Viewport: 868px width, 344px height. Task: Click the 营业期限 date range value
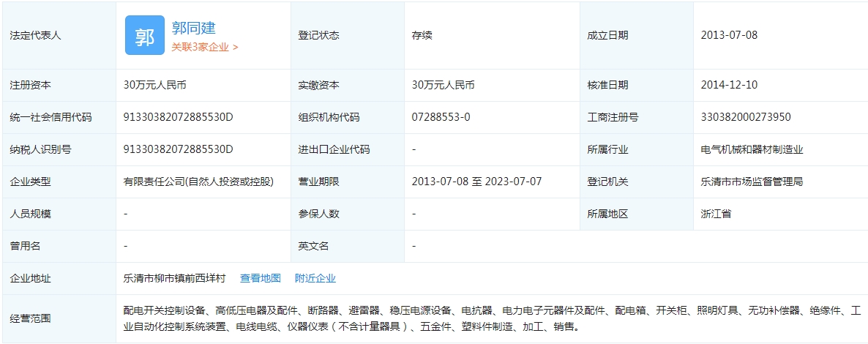pos(476,182)
